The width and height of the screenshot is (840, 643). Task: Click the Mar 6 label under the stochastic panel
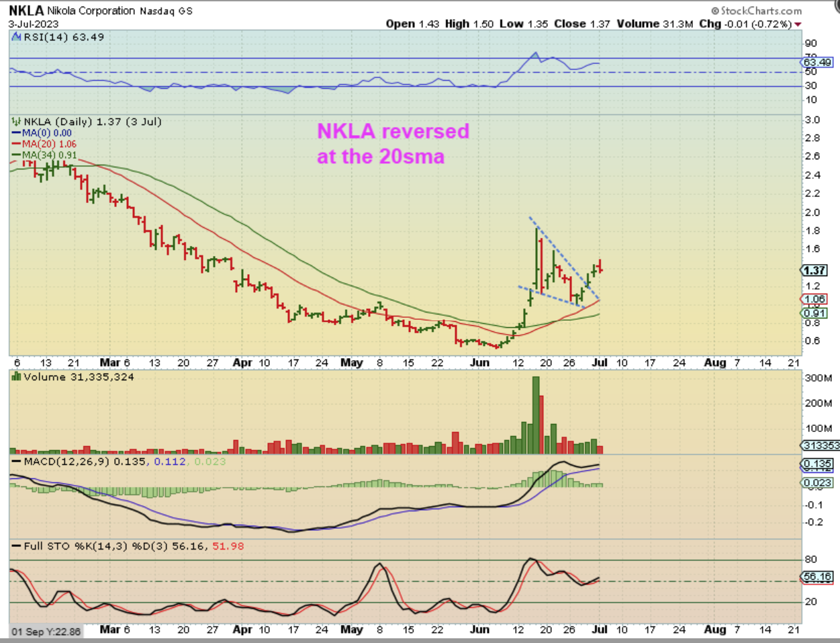115,630
